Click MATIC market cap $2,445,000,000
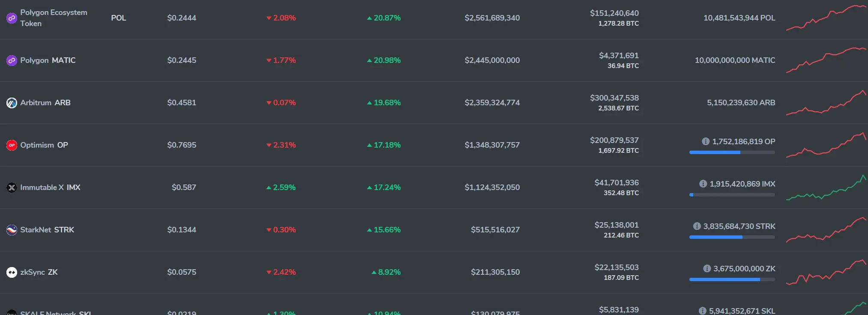This screenshot has height=315, width=868. point(492,60)
